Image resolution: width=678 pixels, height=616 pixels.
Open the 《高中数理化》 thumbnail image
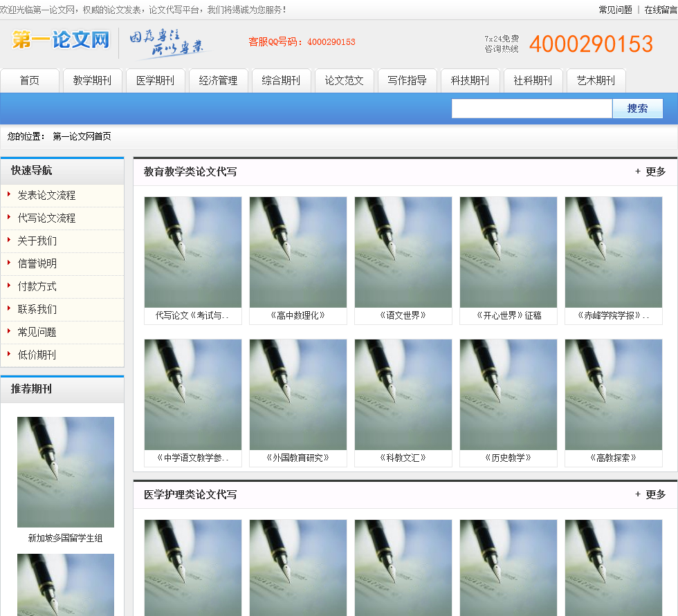pyautogui.click(x=298, y=252)
